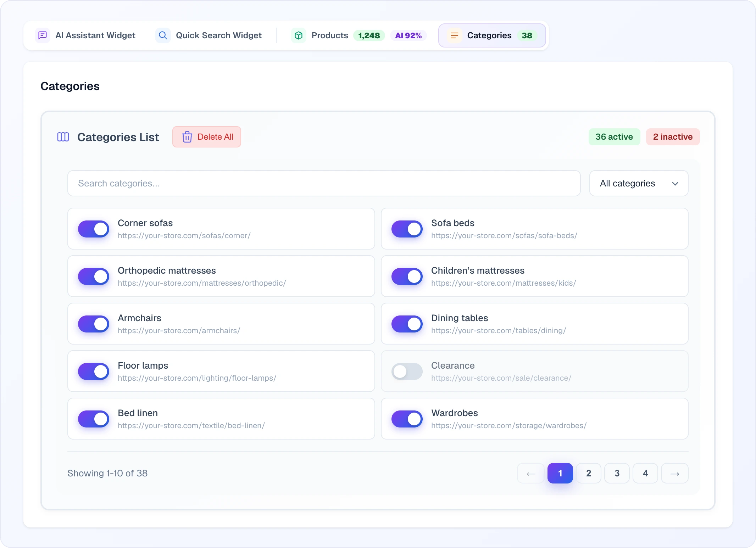Click the Delete All button

tap(207, 137)
